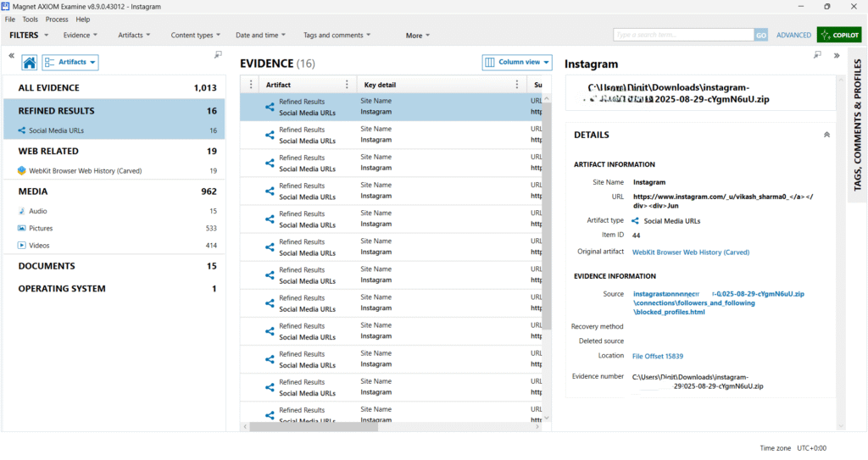
Task: Open the Key detail column options dots
Action: click(517, 84)
